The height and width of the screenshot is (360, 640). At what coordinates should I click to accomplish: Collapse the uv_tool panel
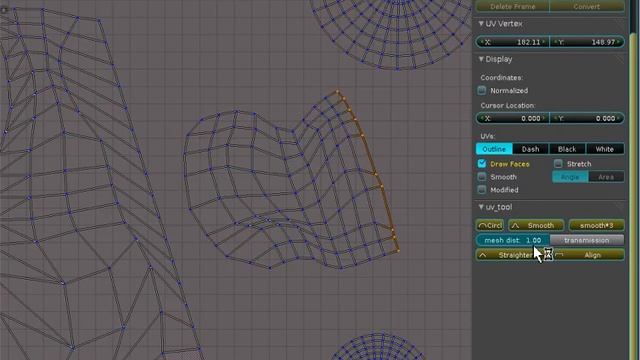pos(481,207)
